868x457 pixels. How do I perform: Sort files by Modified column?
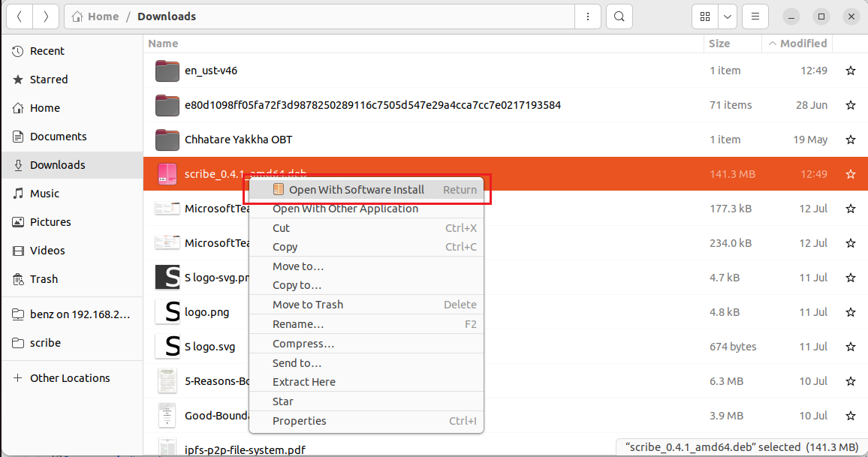[802, 44]
